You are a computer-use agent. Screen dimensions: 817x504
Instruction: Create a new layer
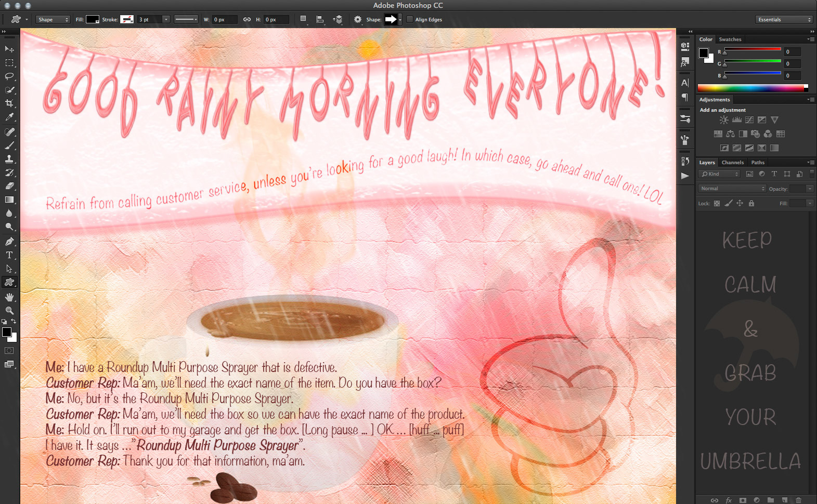pos(784,500)
